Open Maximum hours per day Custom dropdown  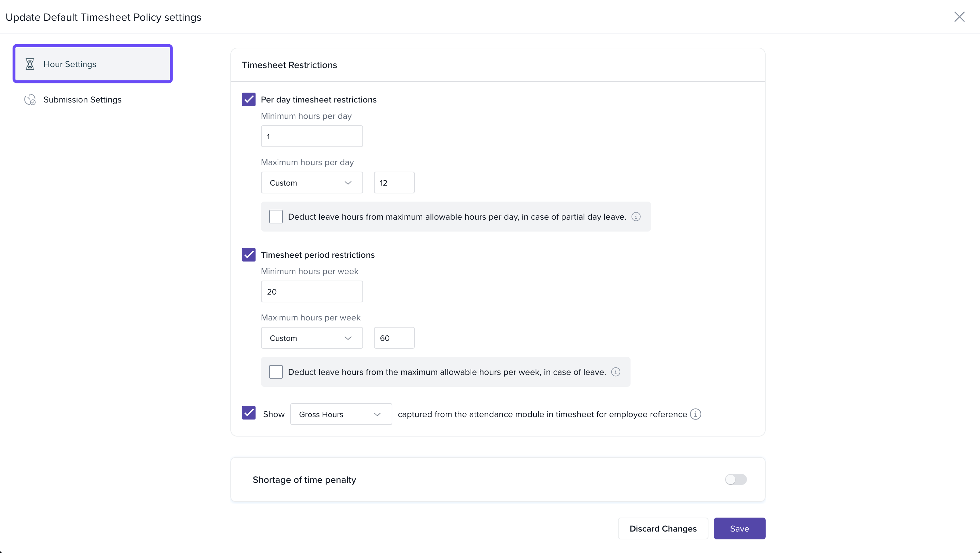coord(312,183)
